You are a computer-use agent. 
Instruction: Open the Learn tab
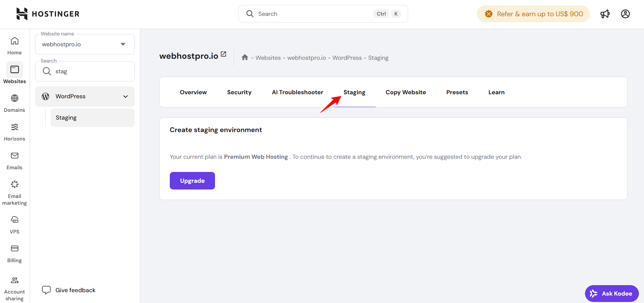pos(497,92)
